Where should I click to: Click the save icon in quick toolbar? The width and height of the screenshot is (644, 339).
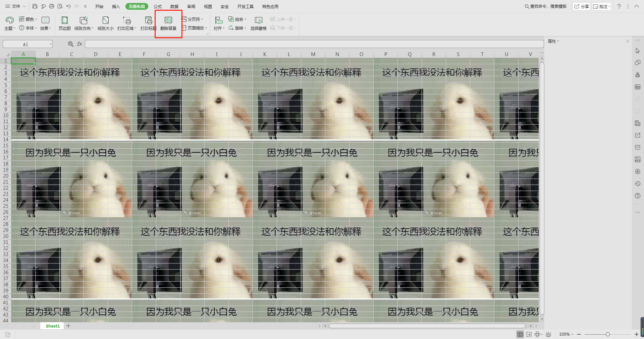click(35, 6)
